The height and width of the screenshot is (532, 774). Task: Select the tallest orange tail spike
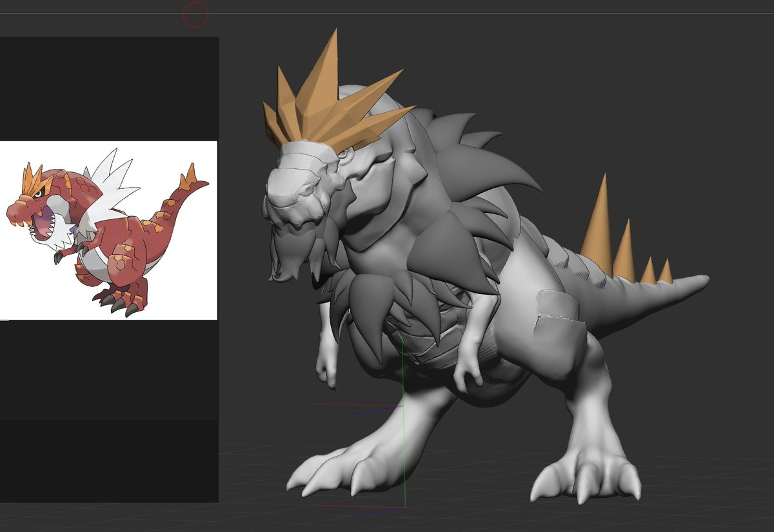[x=597, y=226]
